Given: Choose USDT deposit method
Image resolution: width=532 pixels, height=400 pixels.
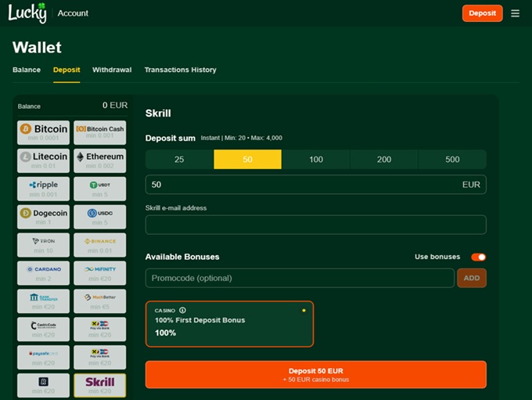Looking at the screenshot, I should 99,188.
